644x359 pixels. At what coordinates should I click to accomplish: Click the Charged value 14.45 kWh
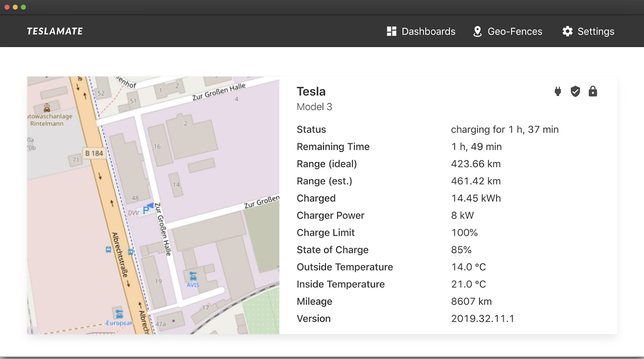click(476, 198)
